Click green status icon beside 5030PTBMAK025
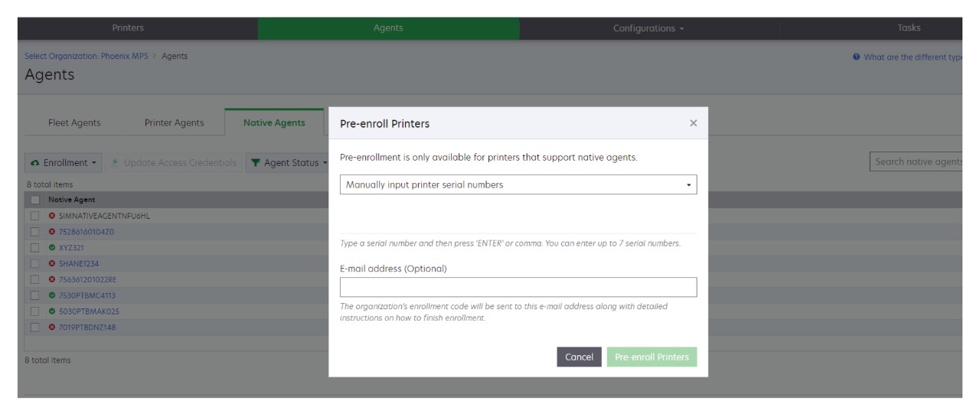 coord(52,311)
